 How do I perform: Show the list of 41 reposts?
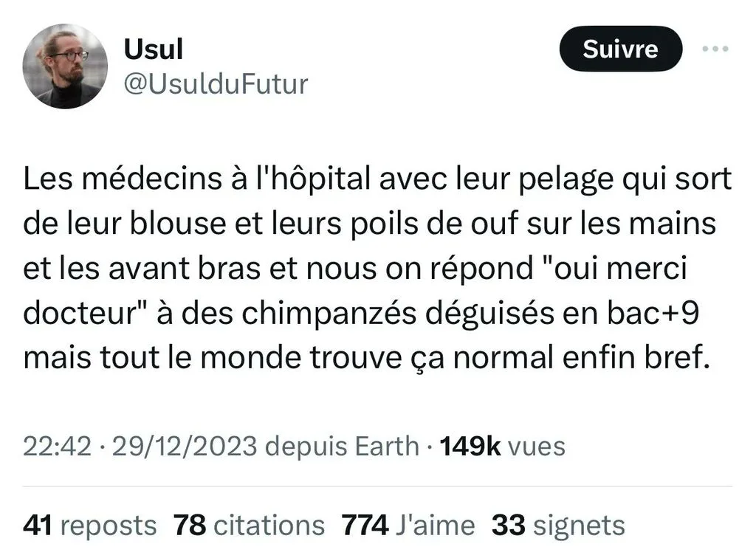coord(89,526)
